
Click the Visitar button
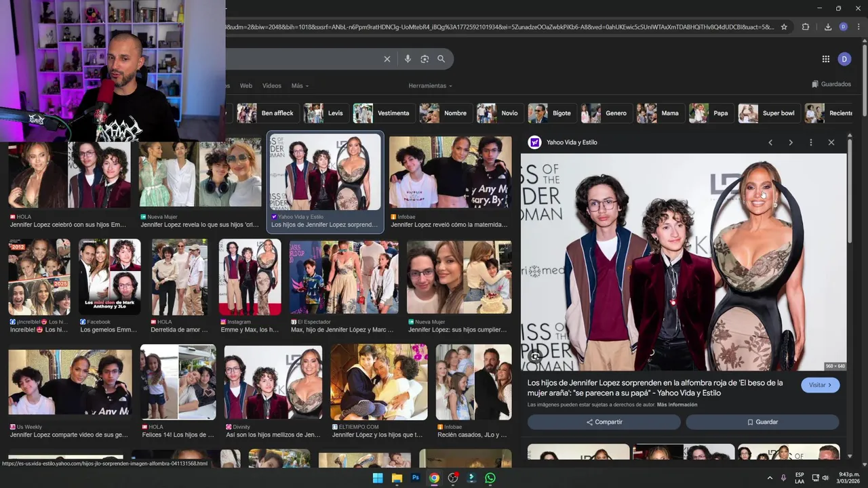[x=820, y=385]
